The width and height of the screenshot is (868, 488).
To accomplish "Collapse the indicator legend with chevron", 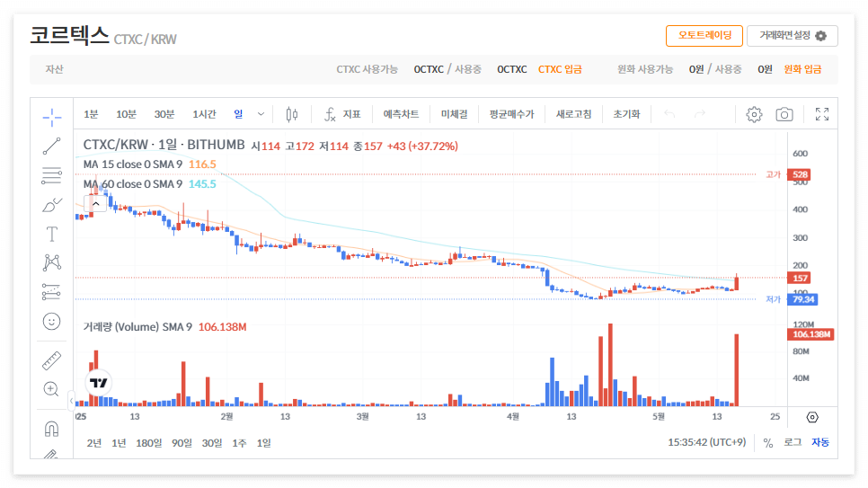I will point(96,204).
